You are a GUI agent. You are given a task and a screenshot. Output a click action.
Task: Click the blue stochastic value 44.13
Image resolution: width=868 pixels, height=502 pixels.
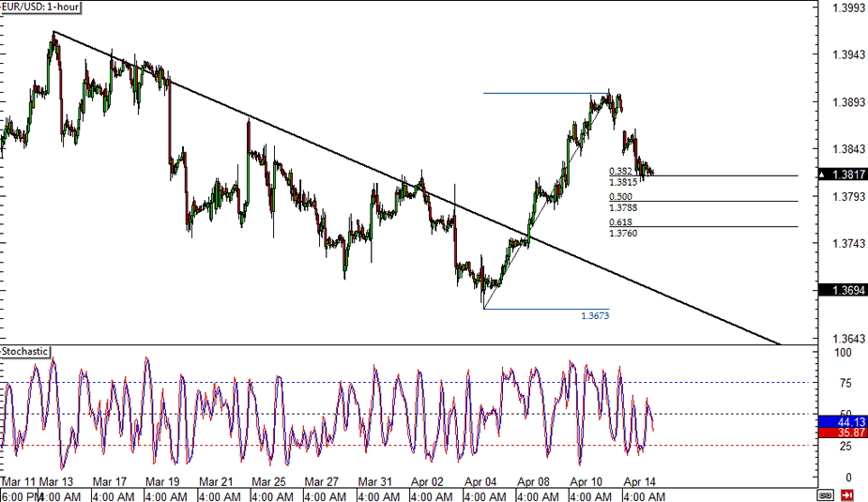tap(843, 422)
